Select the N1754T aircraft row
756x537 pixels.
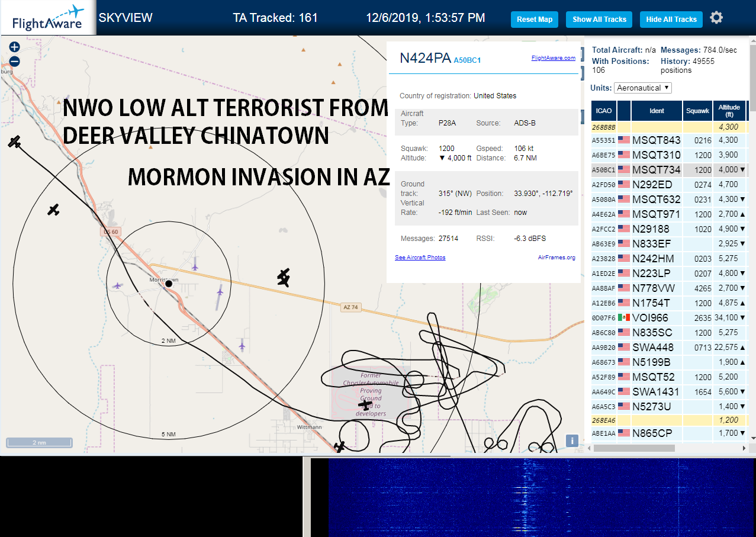coord(669,303)
